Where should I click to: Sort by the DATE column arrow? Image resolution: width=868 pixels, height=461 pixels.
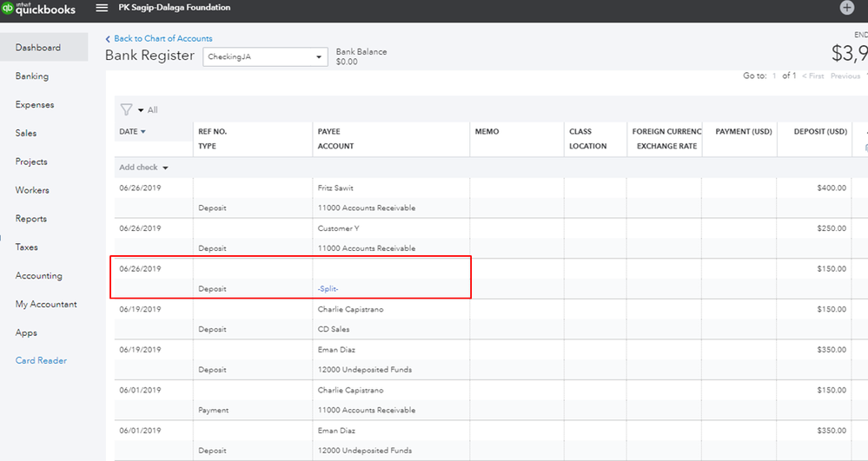point(143,132)
